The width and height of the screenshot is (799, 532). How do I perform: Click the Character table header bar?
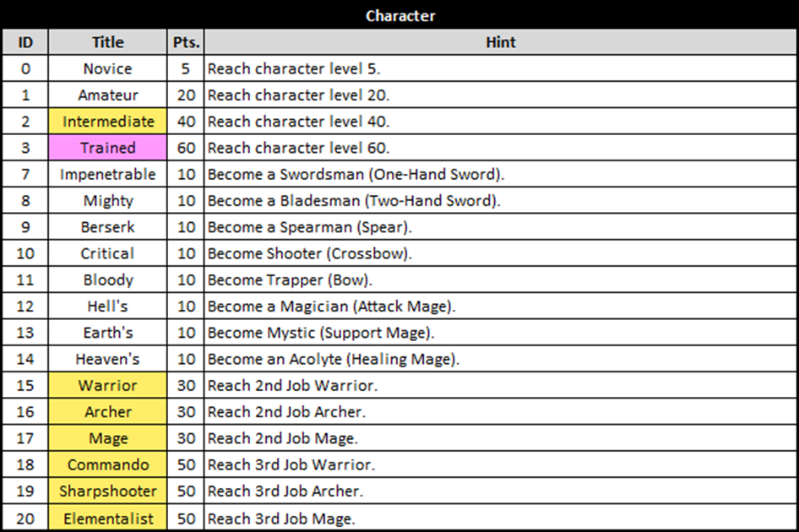pos(399,15)
